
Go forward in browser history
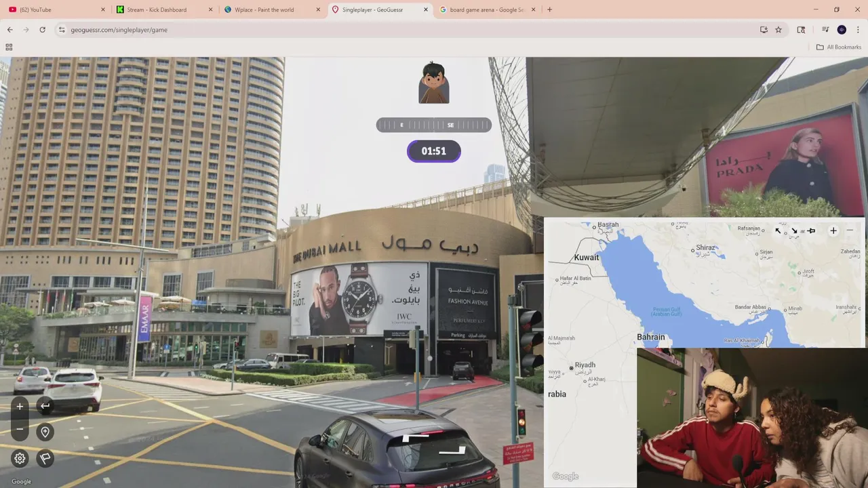(x=26, y=30)
